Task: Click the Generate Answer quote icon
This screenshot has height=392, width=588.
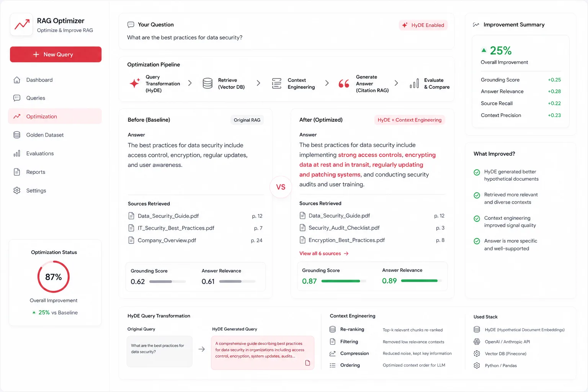Action: click(x=344, y=83)
